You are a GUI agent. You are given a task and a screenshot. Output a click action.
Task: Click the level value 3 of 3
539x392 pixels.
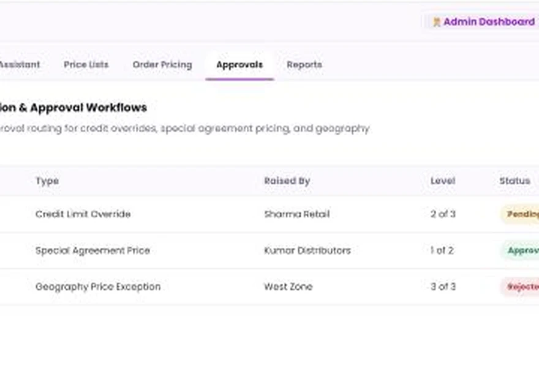(443, 287)
